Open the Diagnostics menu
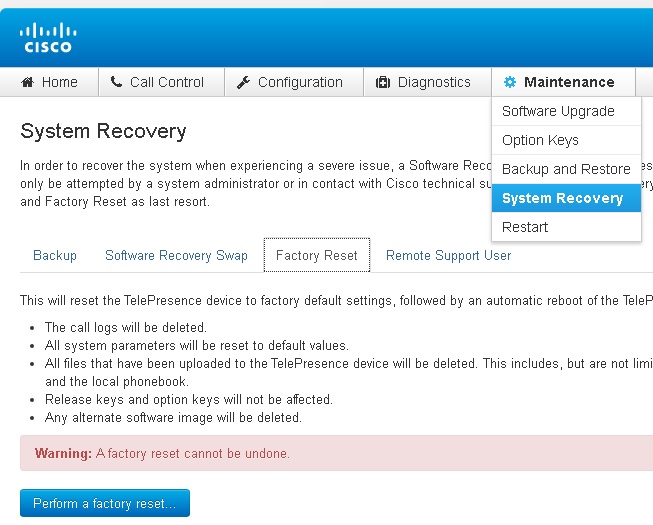This screenshot has width=653, height=525. (x=427, y=82)
